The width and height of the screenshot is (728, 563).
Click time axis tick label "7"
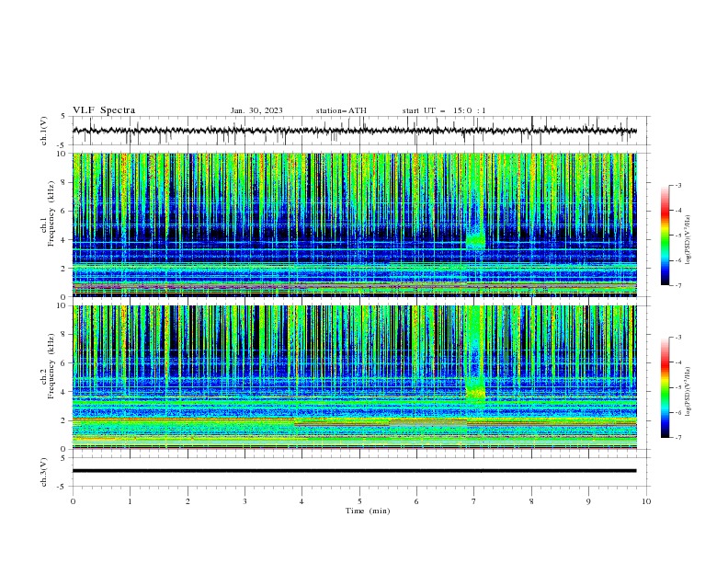[474, 501]
